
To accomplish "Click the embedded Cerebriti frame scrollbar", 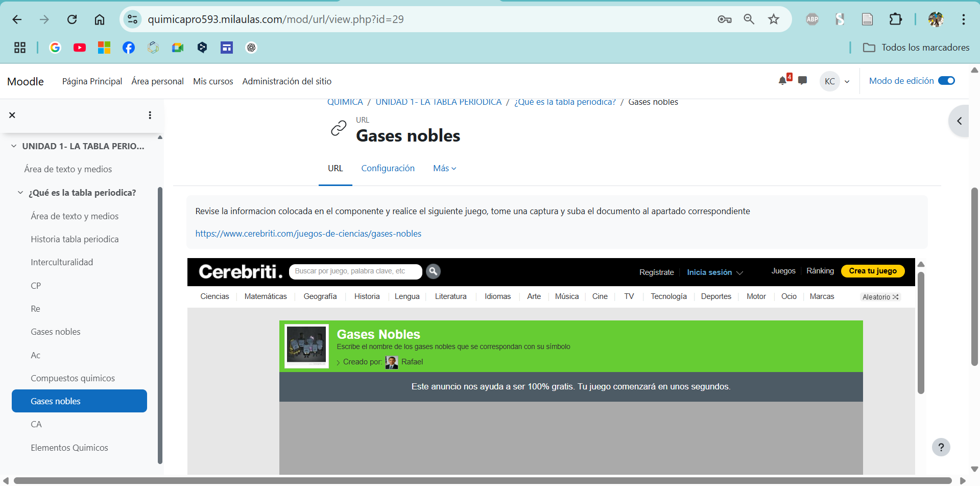I will [921, 332].
